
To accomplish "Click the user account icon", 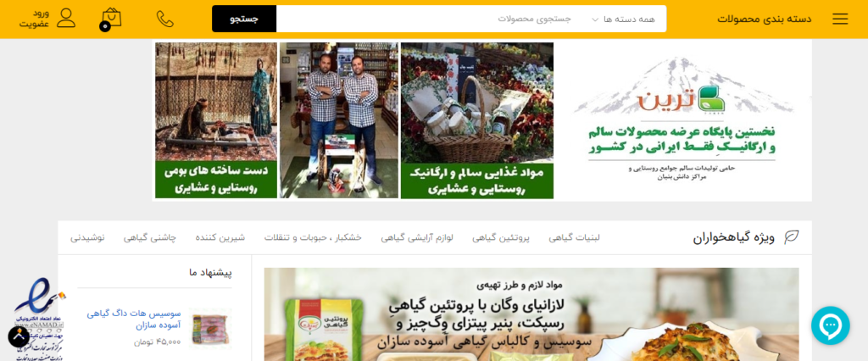I will point(66,19).
